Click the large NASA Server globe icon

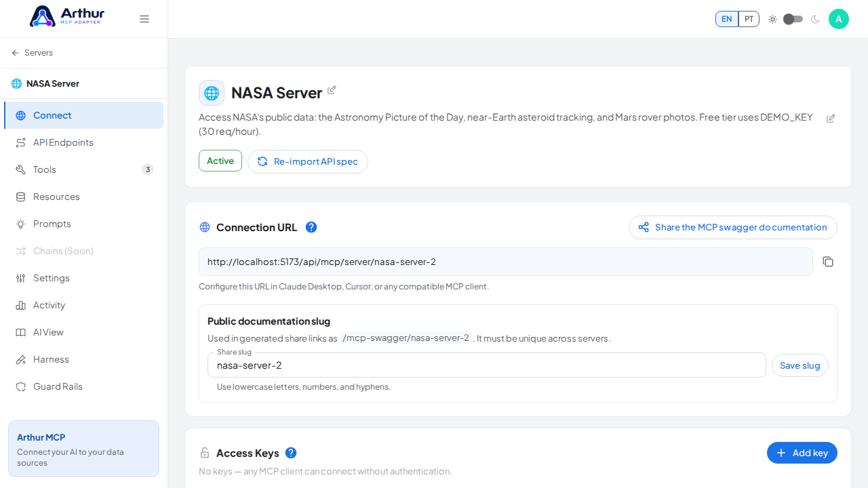tap(212, 93)
